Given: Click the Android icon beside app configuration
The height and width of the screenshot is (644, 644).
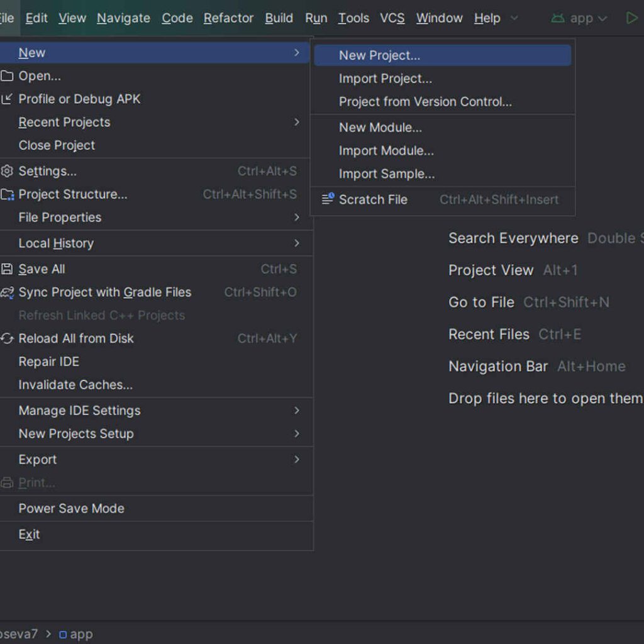Looking at the screenshot, I should 557,18.
